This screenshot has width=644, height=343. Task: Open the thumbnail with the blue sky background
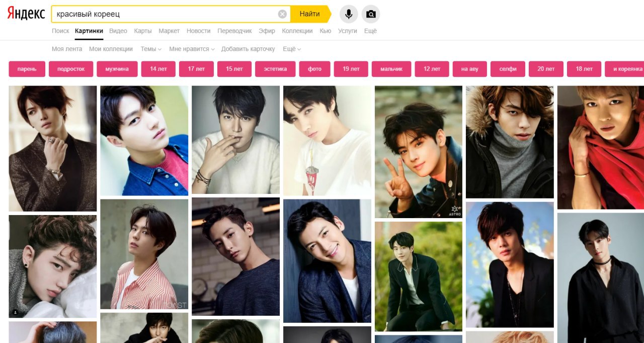click(x=510, y=265)
